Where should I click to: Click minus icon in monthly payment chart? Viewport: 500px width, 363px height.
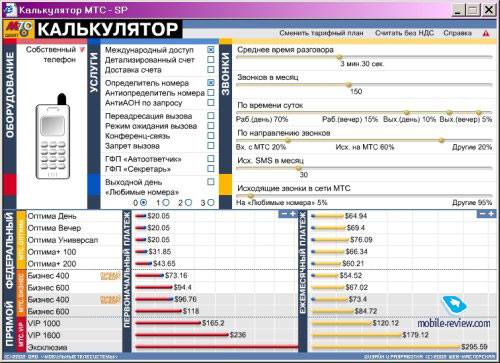482,214
